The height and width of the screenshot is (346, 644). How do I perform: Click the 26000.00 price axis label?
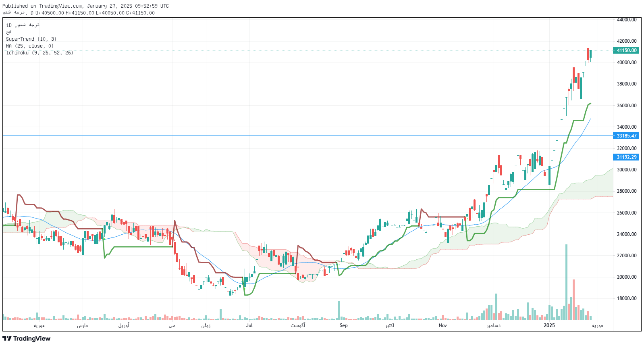click(627, 213)
